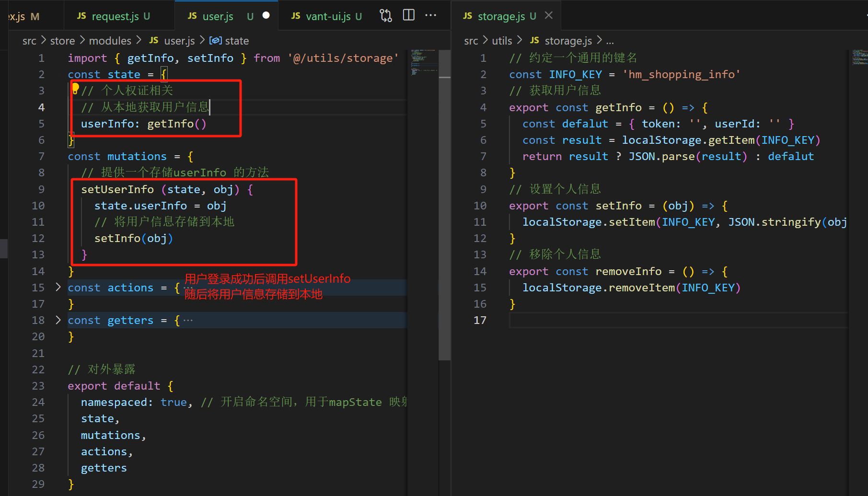Click 'setInfo(obj)' call on line 12
Image resolution: width=868 pixels, height=496 pixels.
(134, 238)
